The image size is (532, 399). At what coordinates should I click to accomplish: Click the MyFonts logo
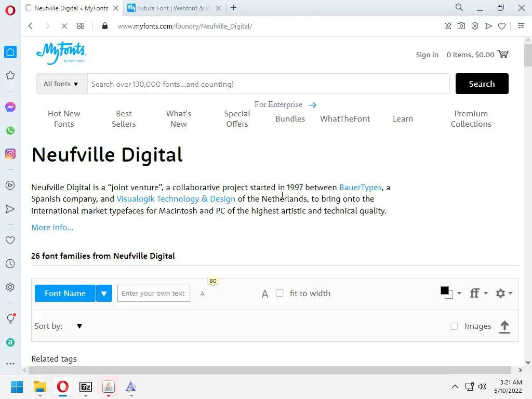(61, 54)
